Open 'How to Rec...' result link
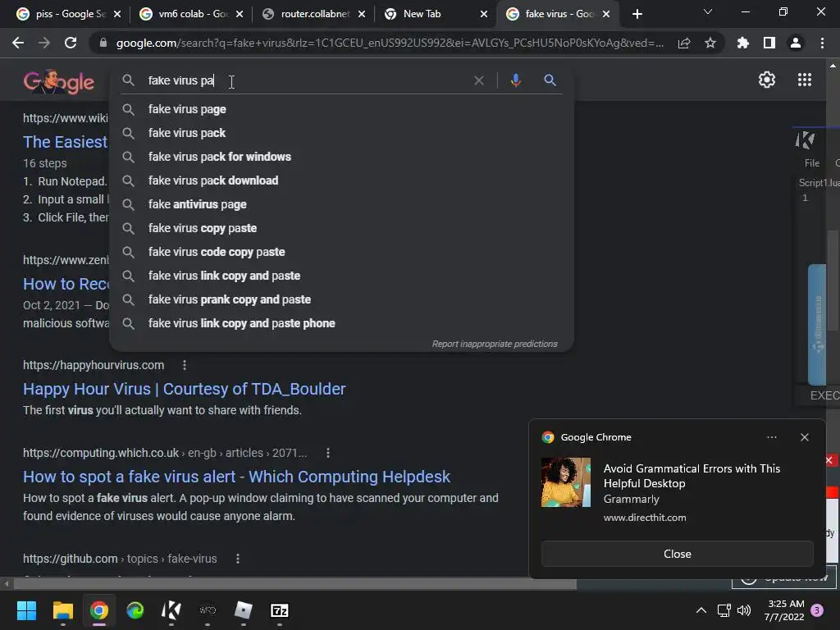840x630 pixels. tap(66, 284)
